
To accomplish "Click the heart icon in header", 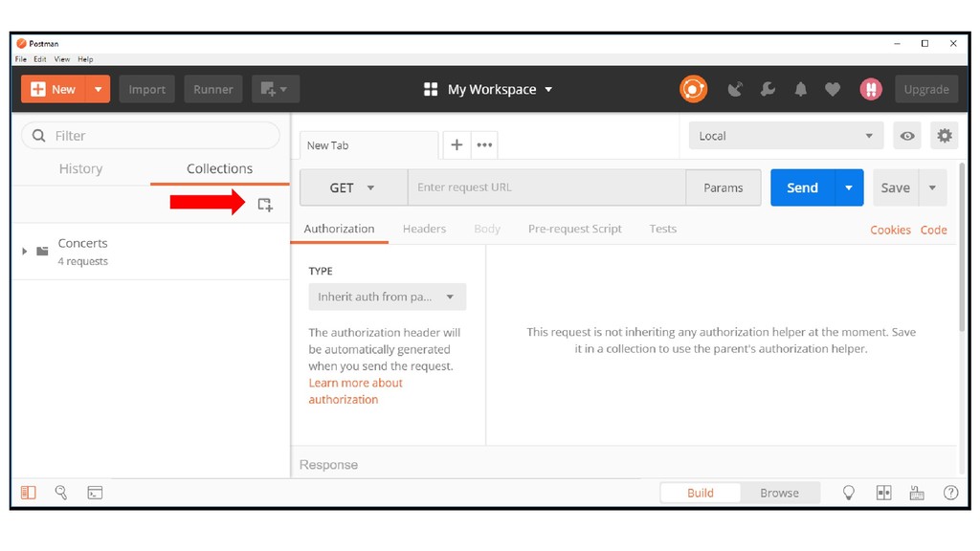I will [x=832, y=89].
